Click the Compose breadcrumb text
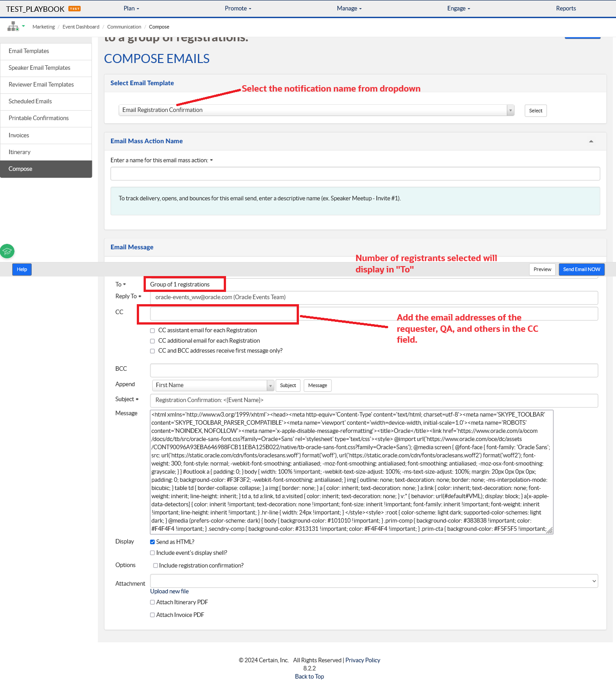The width and height of the screenshot is (616, 694). [x=159, y=27]
